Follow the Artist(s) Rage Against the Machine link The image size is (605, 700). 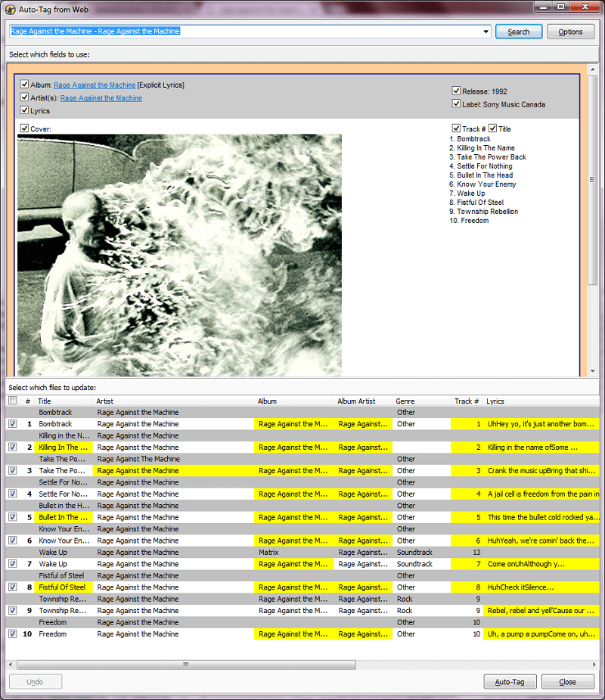coord(101,98)
